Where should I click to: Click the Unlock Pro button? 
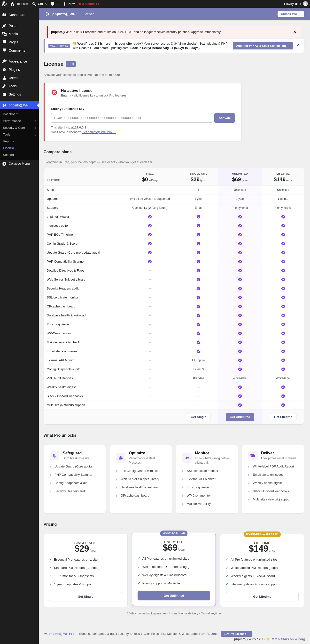point(291,14)
